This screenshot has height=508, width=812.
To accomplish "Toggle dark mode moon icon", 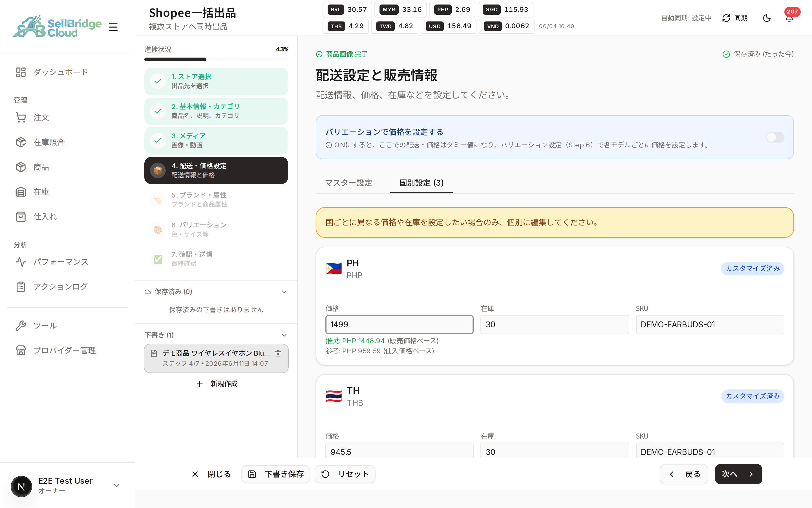I will [767, 18].
